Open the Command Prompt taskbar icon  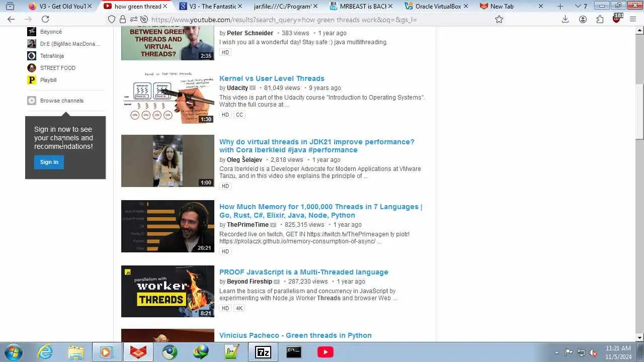294,352
